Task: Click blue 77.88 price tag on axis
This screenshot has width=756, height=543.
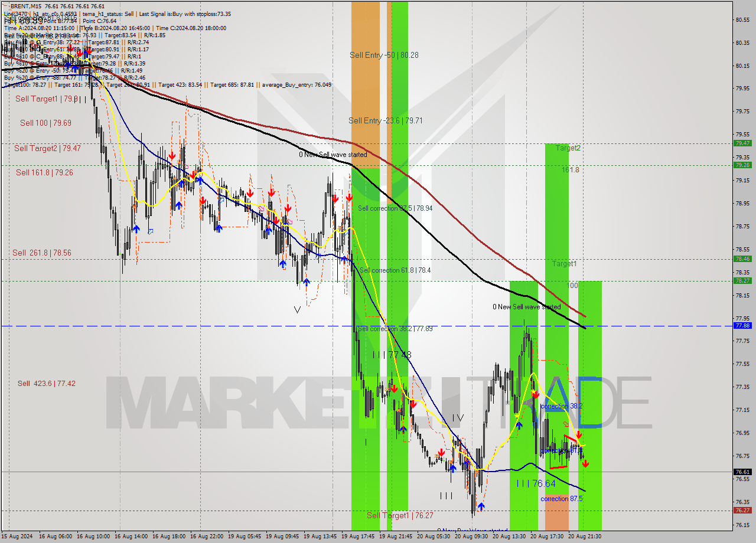Action: click(742, 325)
